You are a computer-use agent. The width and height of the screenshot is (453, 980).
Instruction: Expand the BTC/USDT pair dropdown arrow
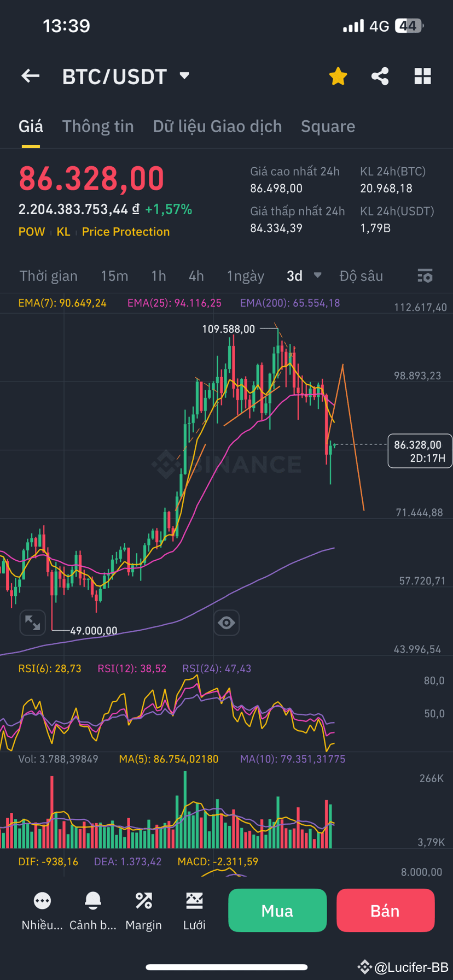[x=184, y=75]
